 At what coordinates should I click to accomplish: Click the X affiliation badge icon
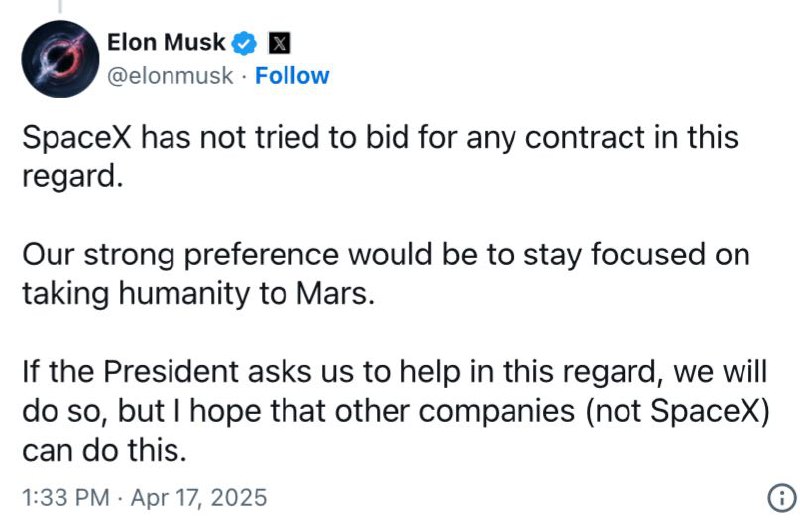point(279,43)
